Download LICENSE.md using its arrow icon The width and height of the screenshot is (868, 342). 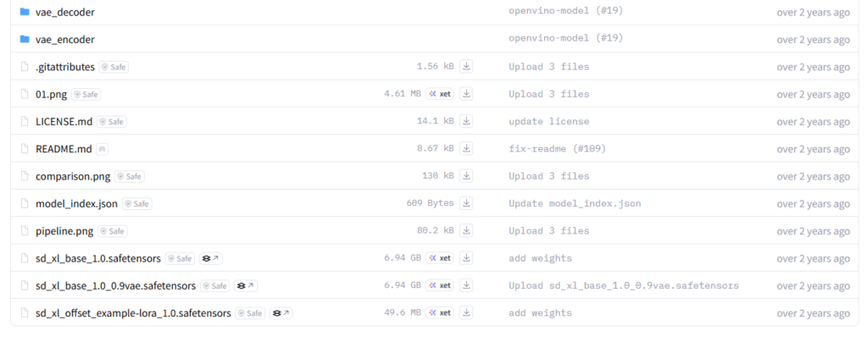coord(466,121)
